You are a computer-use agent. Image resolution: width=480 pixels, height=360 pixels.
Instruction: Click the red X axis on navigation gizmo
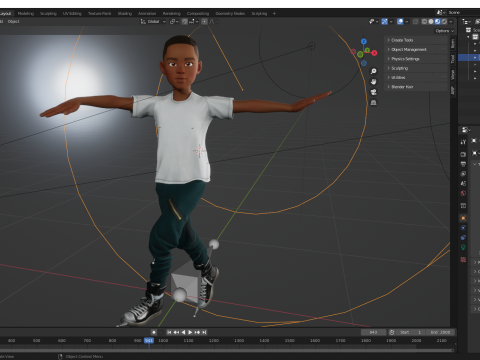(x=374, y=53)
